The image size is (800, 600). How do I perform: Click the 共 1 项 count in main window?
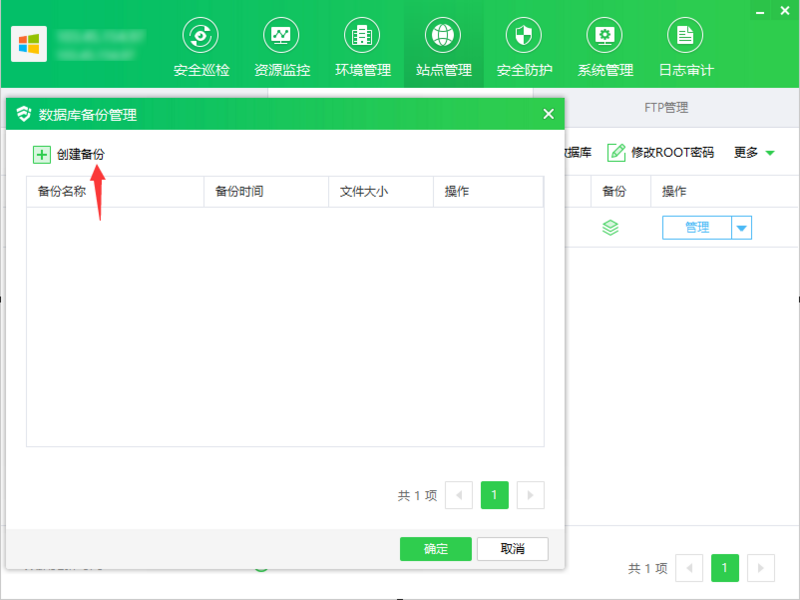(647, 568)
